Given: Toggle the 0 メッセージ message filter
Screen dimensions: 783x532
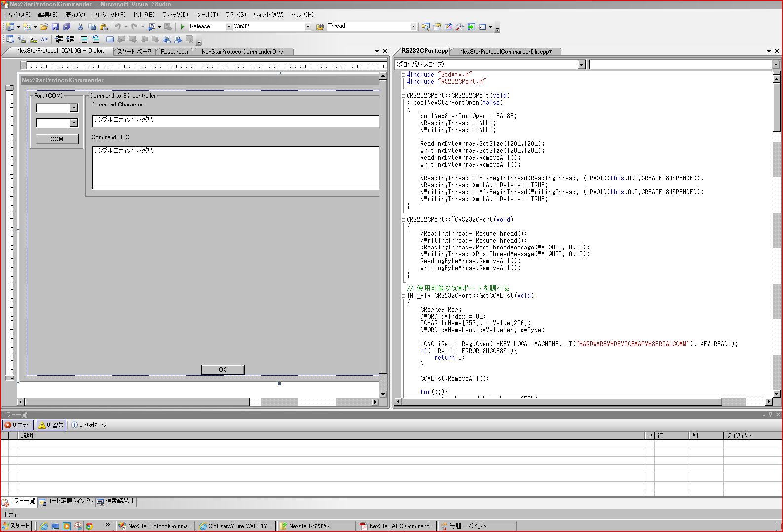Looking at the screenshot, I should [89, 425].
